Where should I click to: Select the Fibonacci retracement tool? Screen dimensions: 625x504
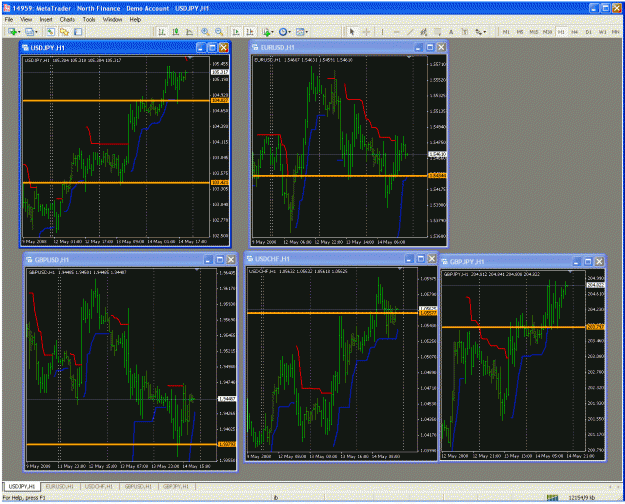coord(438,32)
